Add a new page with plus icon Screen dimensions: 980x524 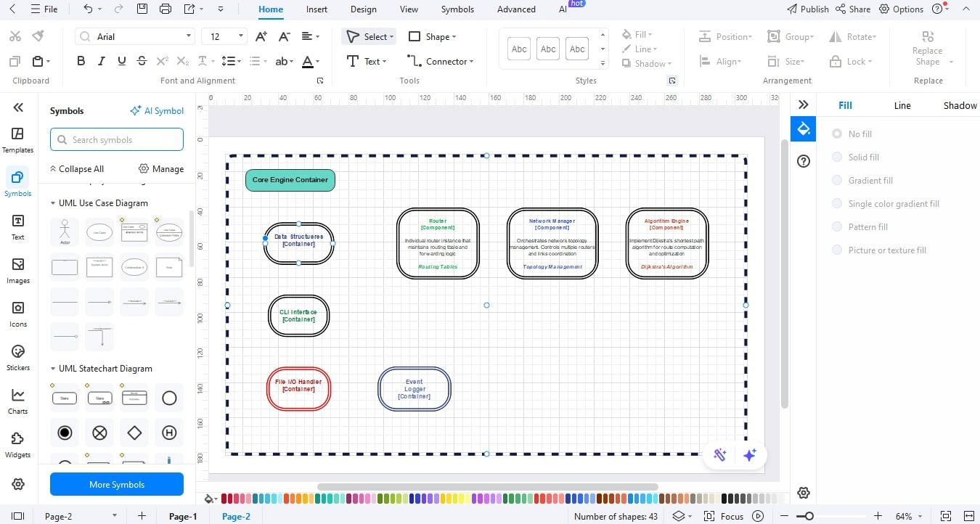pyautogui.click(x=142, y=516)
